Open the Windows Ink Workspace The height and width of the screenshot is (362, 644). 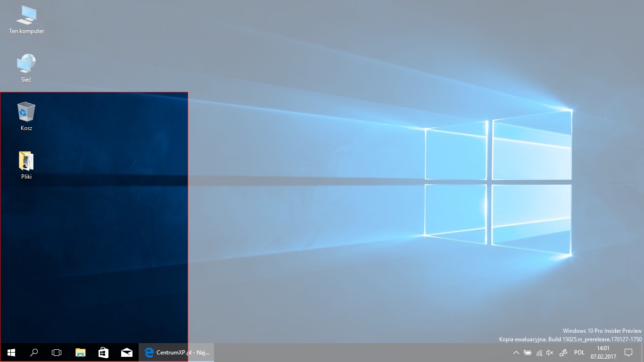(x=563, y=353)
